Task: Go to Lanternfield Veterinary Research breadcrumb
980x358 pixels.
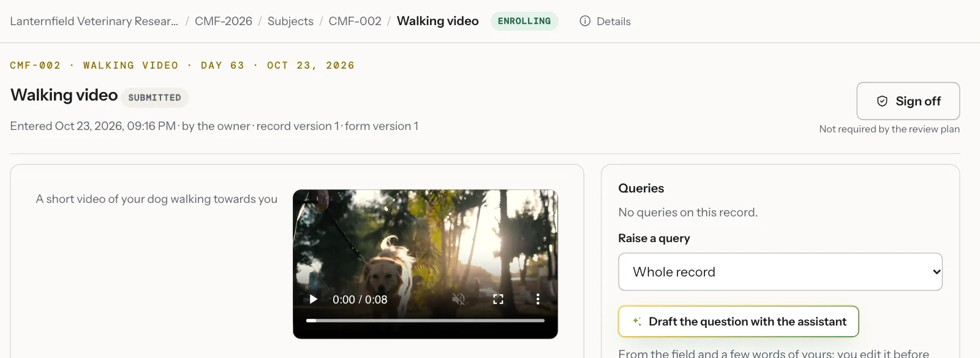Action: click(x=94, y=21)
